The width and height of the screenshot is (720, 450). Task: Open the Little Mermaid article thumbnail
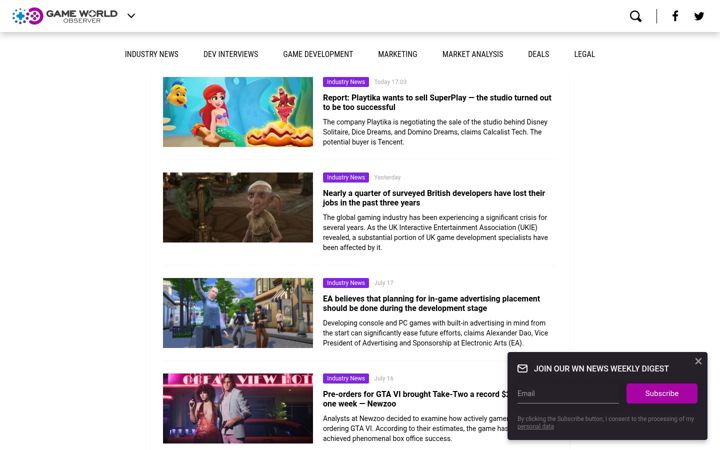pyautogui.click(x=238, y=112)
